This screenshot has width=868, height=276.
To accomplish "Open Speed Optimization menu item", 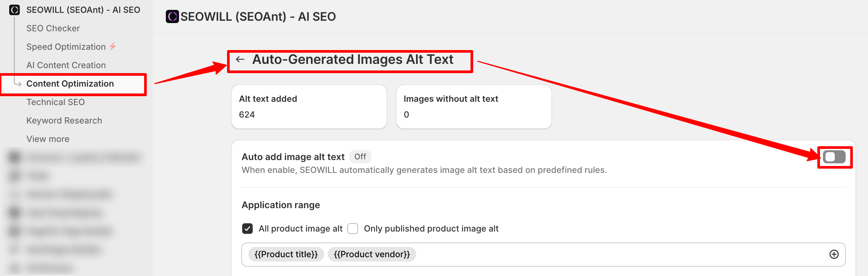I will coord(66,46).
